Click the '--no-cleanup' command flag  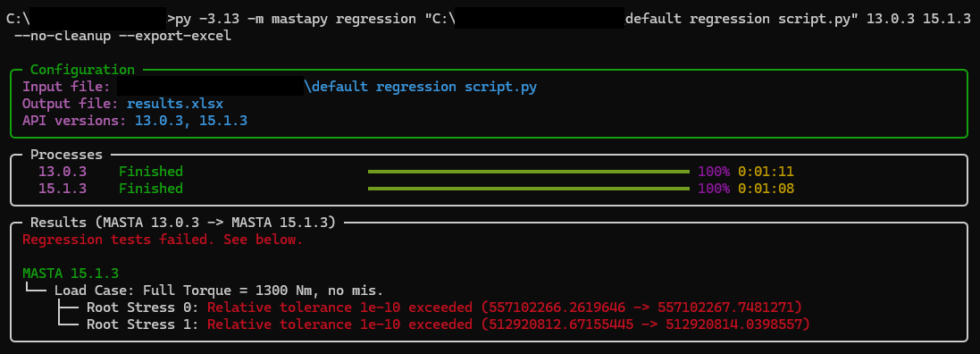pos(63,36)
